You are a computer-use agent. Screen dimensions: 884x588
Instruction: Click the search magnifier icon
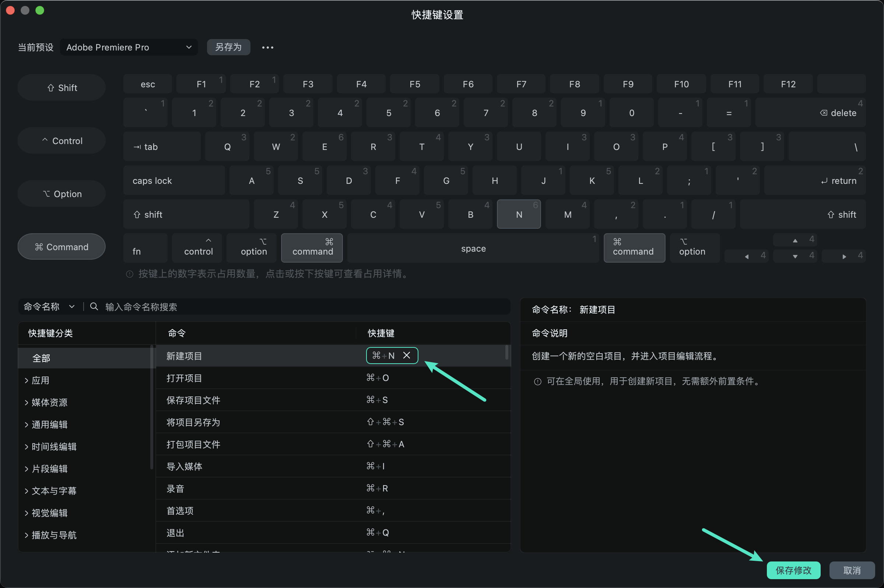coord(94,307)
